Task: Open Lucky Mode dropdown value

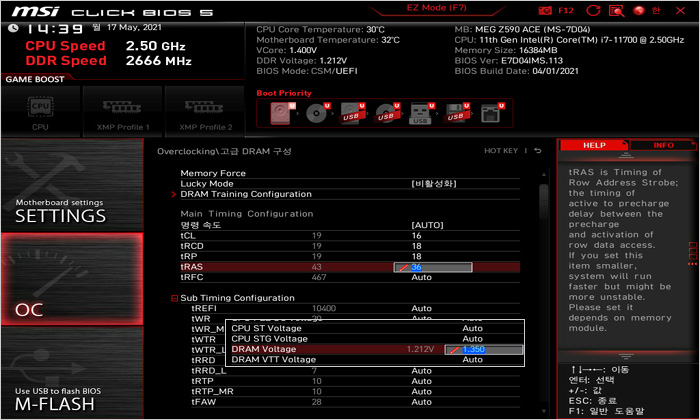Action: [x=433, y=183]
